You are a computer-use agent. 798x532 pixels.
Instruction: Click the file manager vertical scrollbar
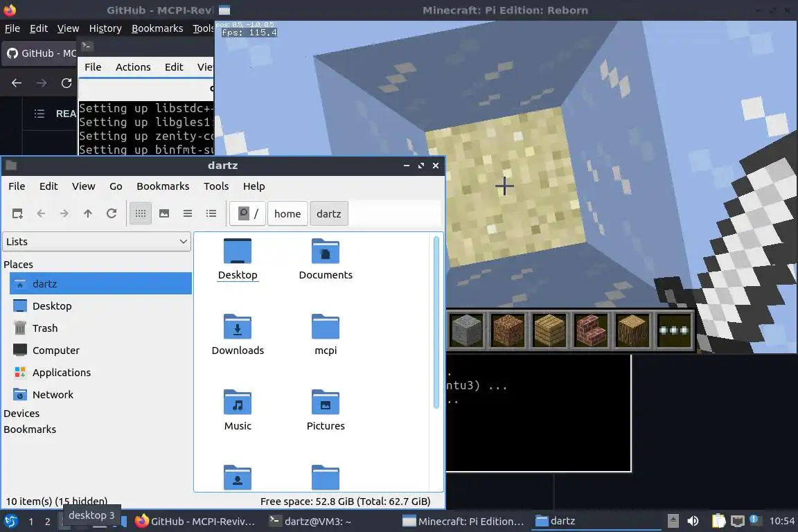(x=436, y=322)
